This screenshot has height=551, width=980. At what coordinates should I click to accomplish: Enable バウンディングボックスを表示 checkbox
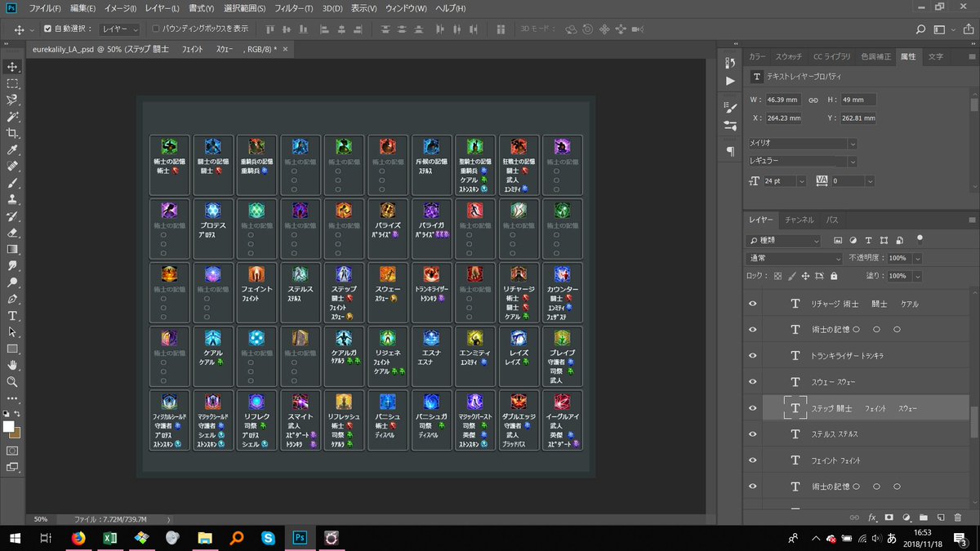(156, 29)
